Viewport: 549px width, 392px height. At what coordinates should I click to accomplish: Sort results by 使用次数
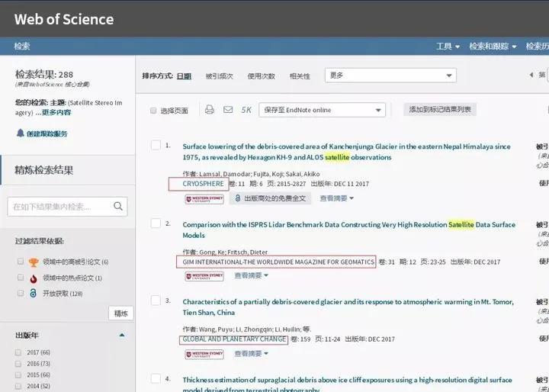pos(262,76)
